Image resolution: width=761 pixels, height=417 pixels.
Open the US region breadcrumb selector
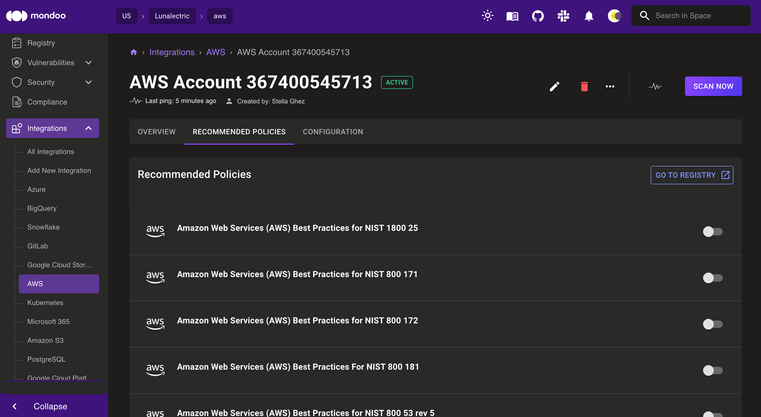click(126, 16)
